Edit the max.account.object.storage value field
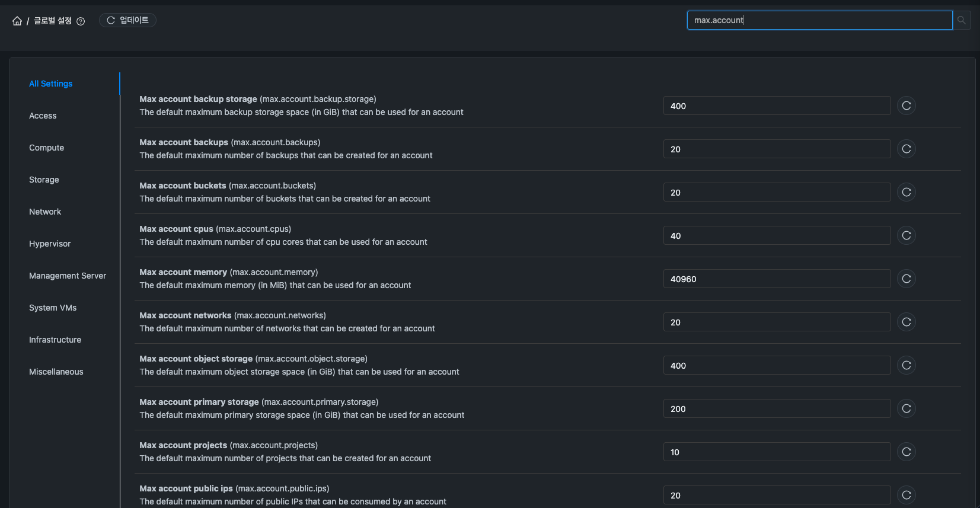This screenshot has height=508, width=980. (777, 365)
